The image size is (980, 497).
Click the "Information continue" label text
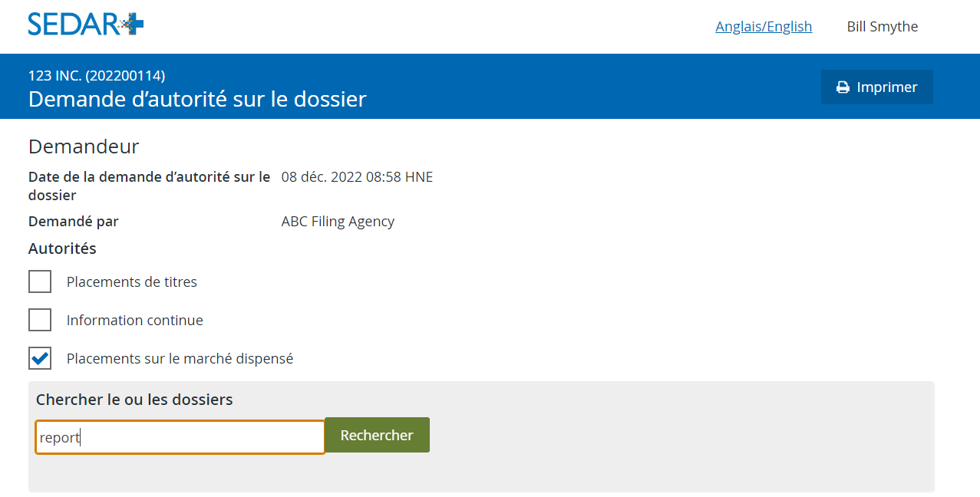(x=135, y=321)
